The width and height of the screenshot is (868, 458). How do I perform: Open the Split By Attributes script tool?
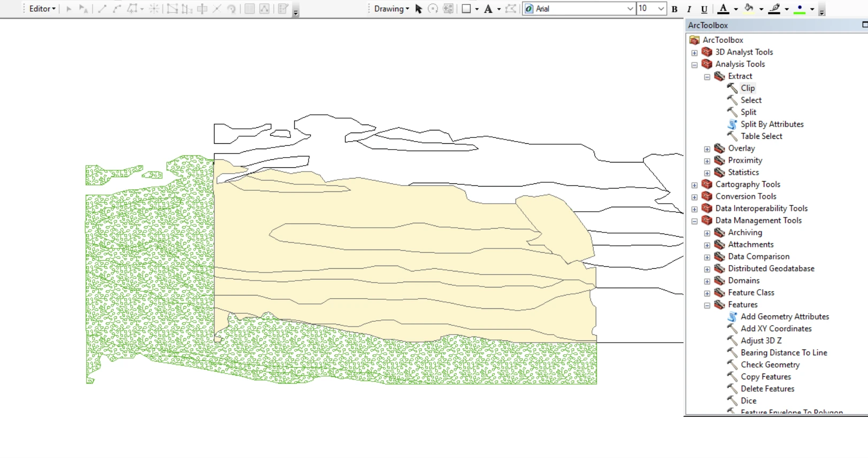pos(772,124)
